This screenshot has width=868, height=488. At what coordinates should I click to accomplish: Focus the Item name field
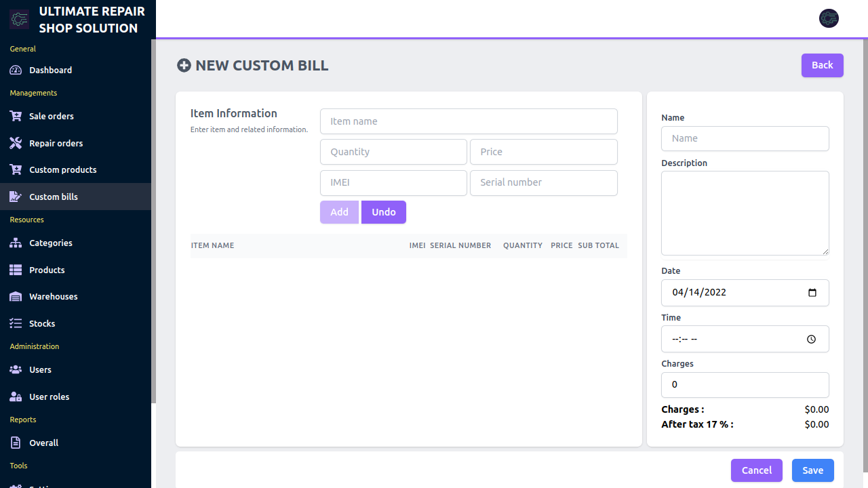pos(469,121)
